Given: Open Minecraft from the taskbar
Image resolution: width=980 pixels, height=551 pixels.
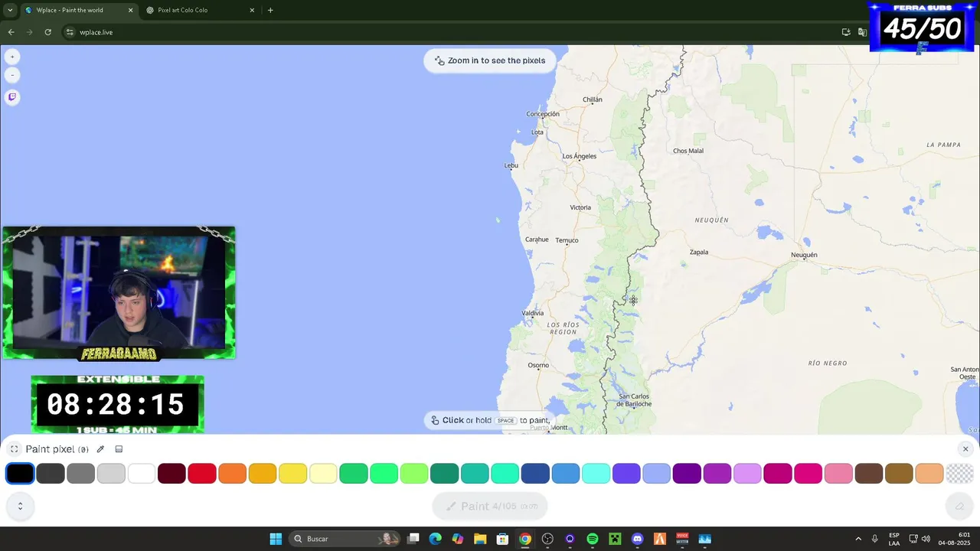Looking at the screenshot, I should pos(615,539).
